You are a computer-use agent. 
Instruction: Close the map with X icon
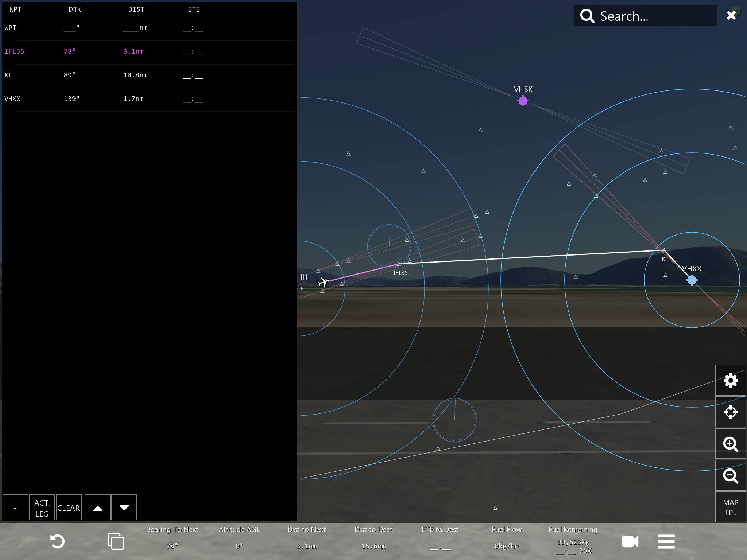click(x=731, y=15)
